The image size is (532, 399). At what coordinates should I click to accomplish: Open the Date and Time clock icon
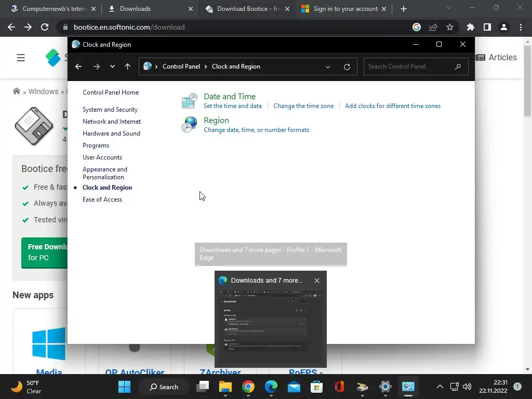pos(189,101)
